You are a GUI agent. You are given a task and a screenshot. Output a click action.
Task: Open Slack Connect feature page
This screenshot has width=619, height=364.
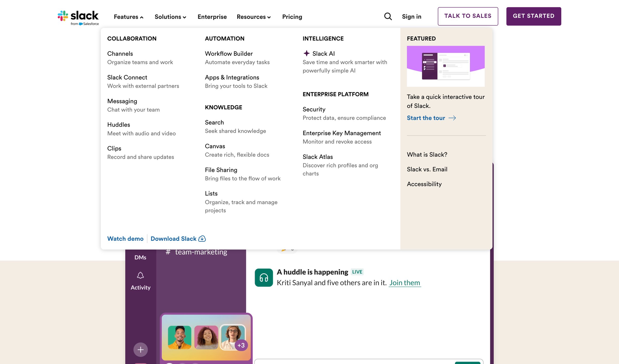127,77
